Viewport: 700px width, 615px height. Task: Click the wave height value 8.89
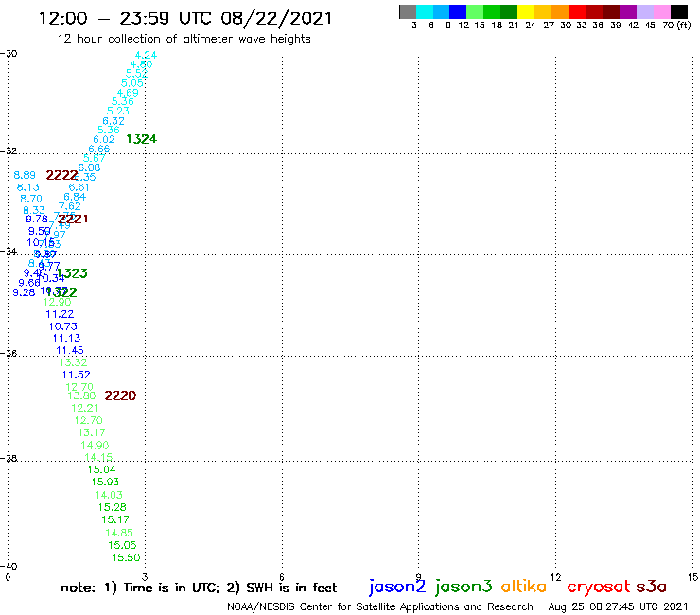(x=25, y=175)
